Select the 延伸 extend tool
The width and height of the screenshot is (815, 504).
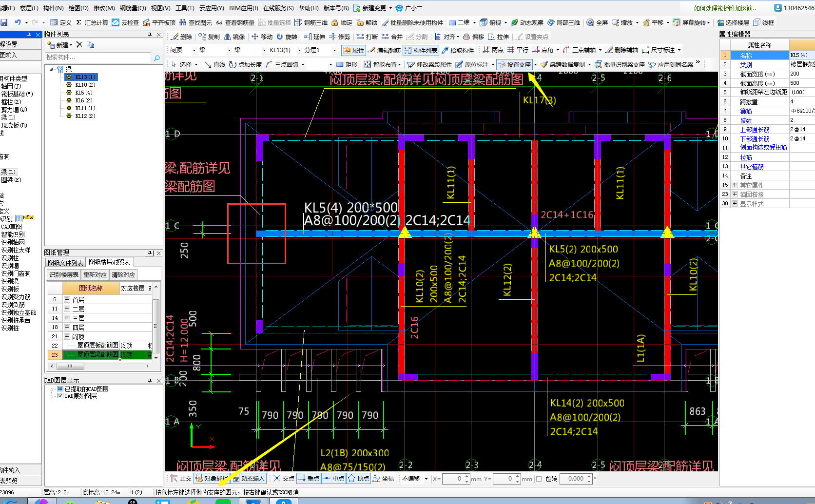tap(314, 37)
